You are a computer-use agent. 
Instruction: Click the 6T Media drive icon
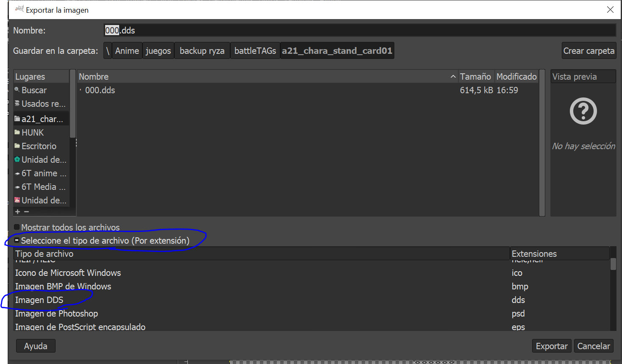pyautogui.click(x=17, y=187)
